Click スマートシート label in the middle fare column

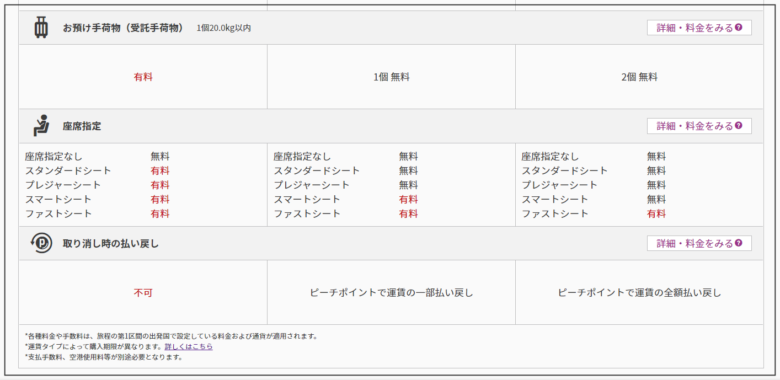click(x=306, y=199)
